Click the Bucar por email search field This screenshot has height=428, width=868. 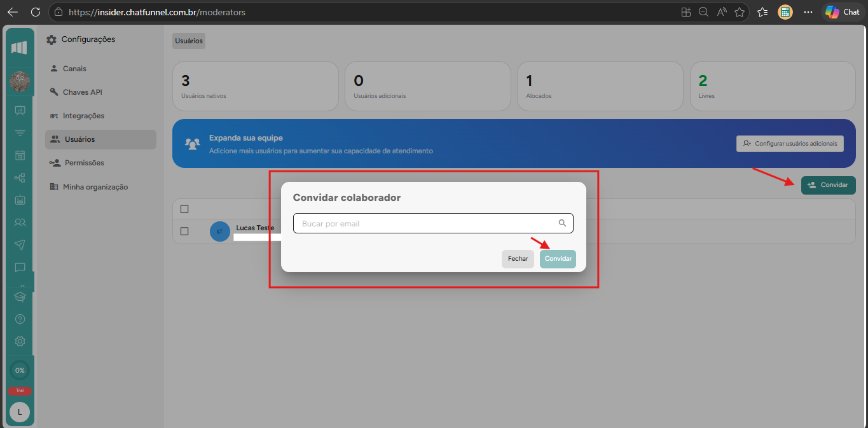click(433, 223)
